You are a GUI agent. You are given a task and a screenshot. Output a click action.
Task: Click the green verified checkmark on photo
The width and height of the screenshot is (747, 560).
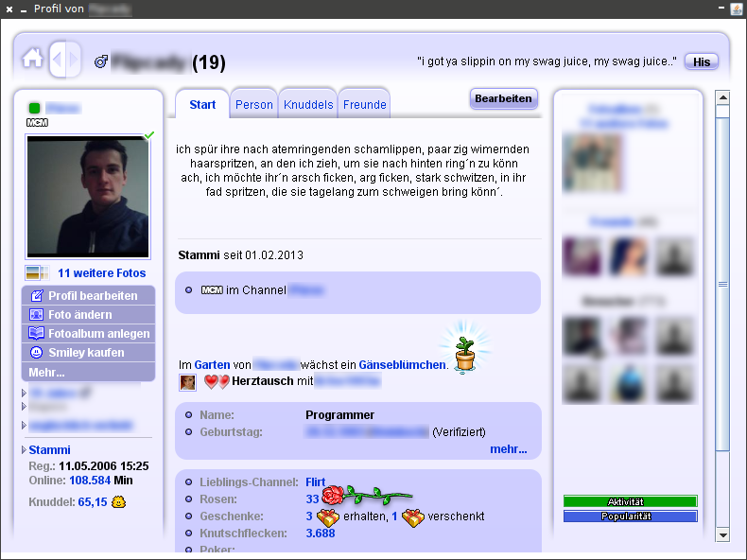pyautogui.click(x=149, y=135)
